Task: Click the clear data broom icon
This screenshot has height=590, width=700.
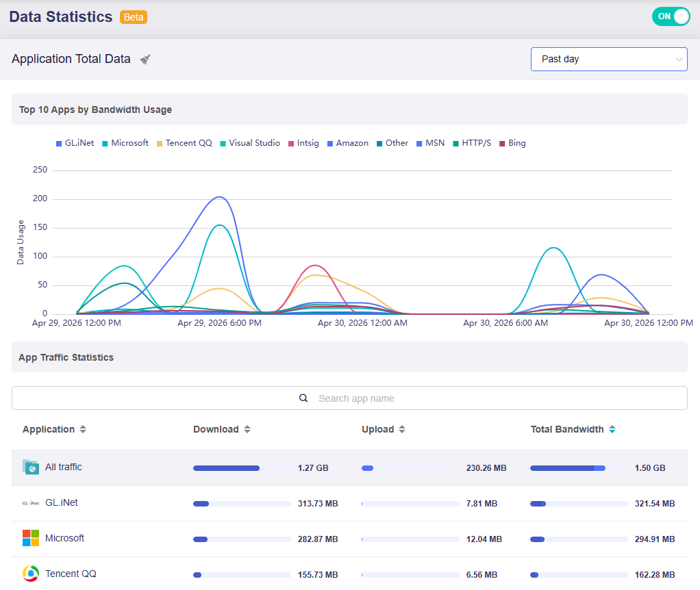Action: point(145,60)
